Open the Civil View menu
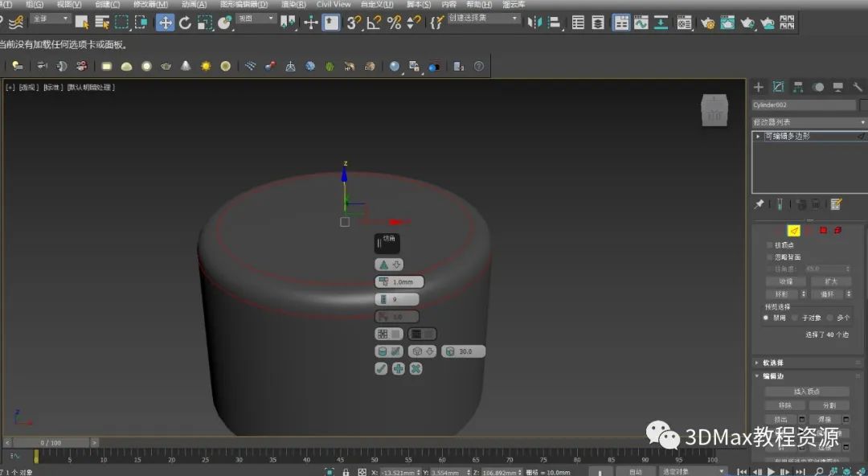 pos(334,4)
